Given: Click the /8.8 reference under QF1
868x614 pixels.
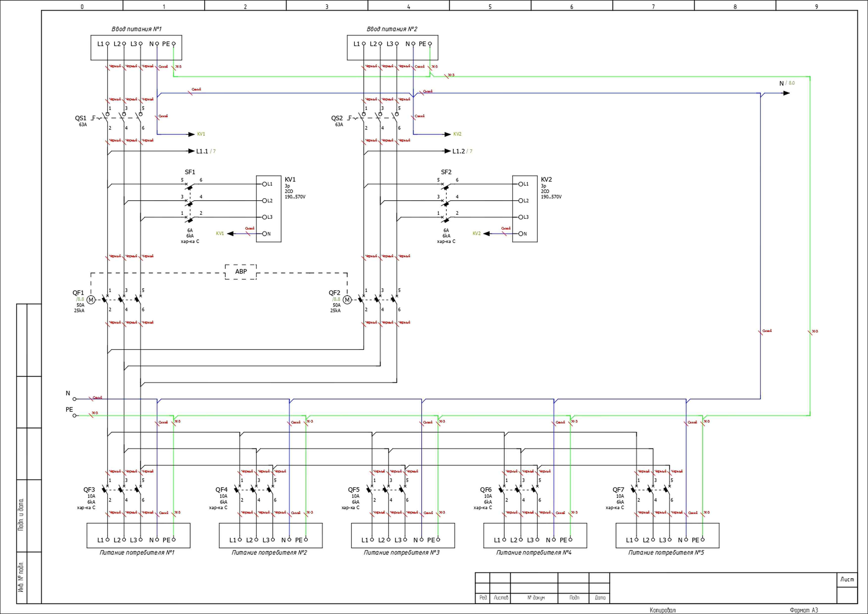Looking at the screenshot, I should (80, 299).
